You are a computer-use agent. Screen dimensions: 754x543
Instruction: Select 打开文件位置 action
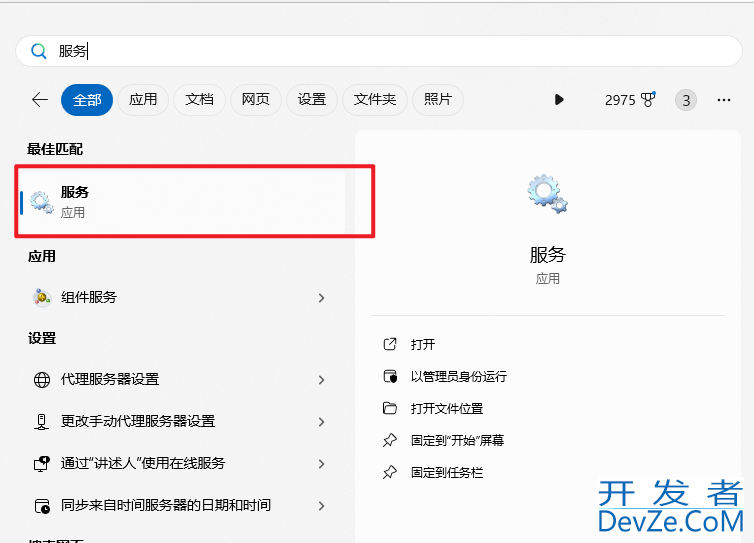(x=446, y=408)
